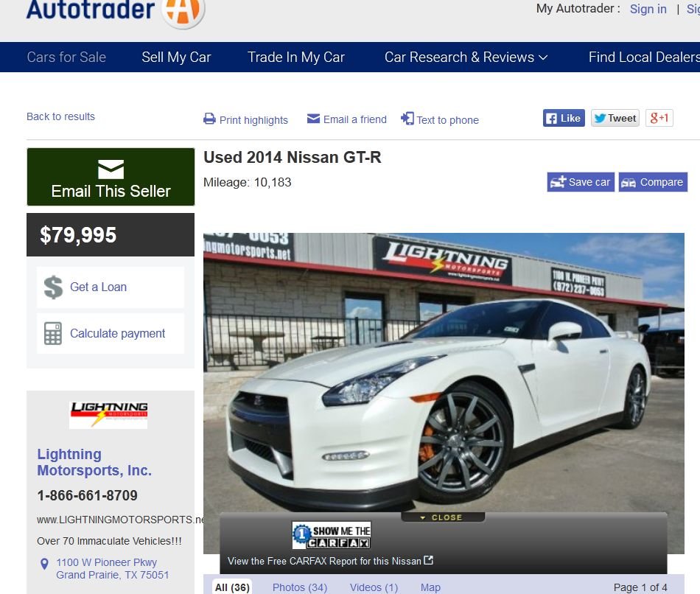Open Lightning Motorsports, Inc. dealer page

pyautogui.click(x=94, y=462)
